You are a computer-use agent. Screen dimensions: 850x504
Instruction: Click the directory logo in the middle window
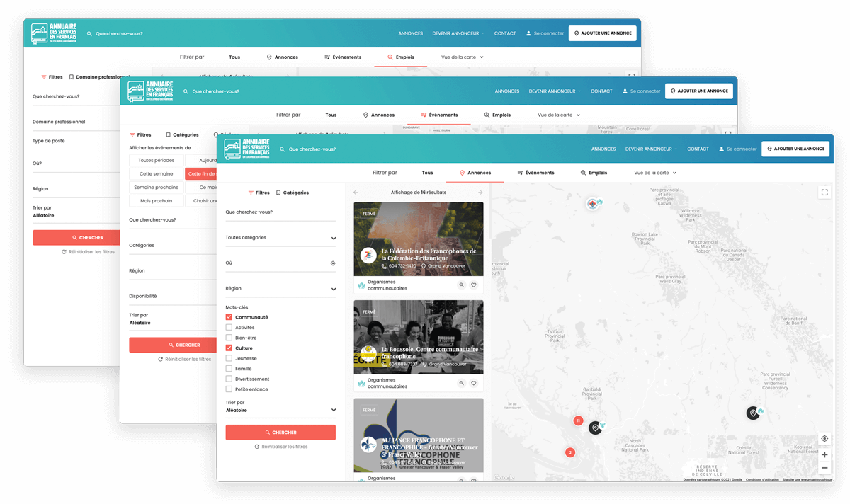151,91
